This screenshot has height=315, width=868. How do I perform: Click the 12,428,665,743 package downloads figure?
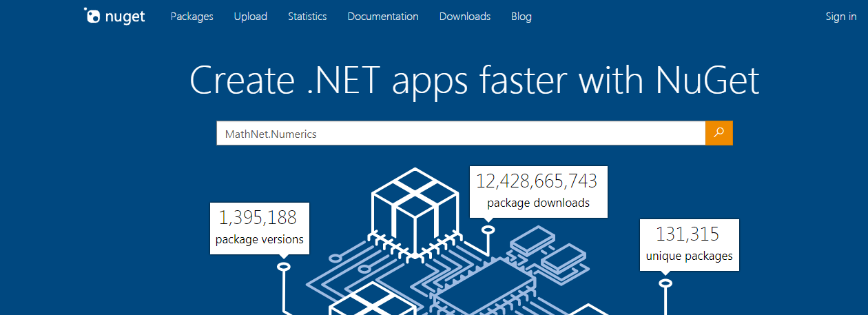(x=537, y=181)
